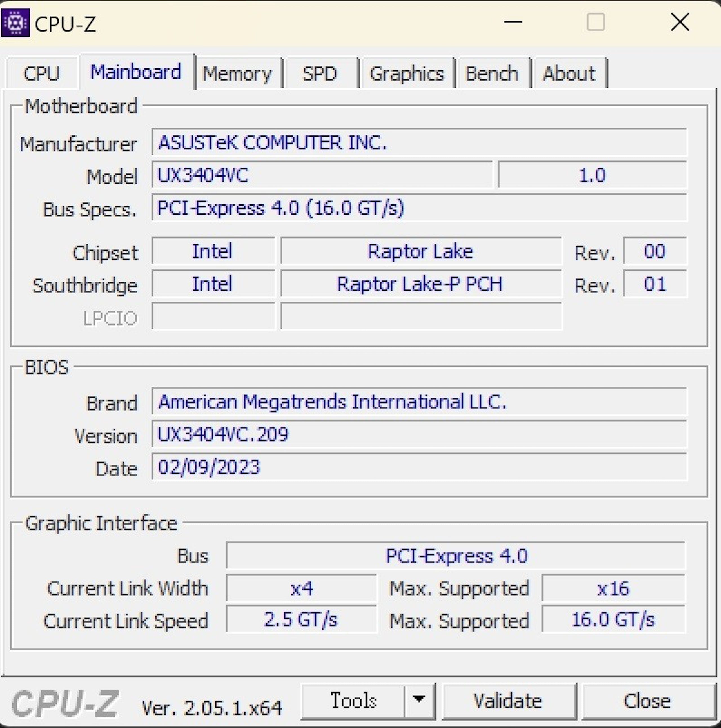Click the Current Link Speed label

pos(126,621)
